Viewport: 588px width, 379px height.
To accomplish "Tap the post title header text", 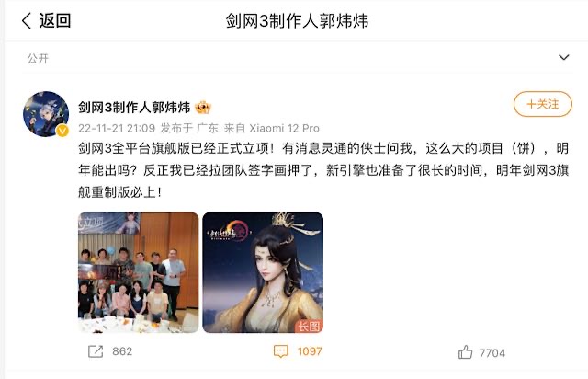I will click(x=297, y=20).
